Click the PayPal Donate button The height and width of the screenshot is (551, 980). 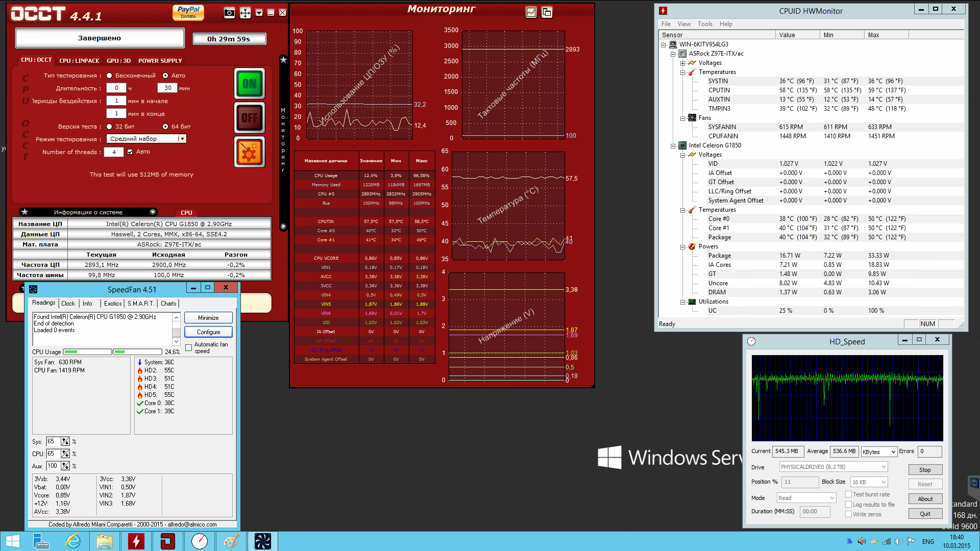tap(188, 12)
